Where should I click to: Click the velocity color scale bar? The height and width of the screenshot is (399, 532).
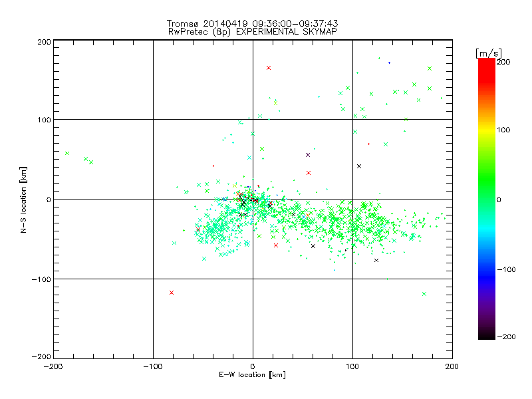[x=487, y=199]
